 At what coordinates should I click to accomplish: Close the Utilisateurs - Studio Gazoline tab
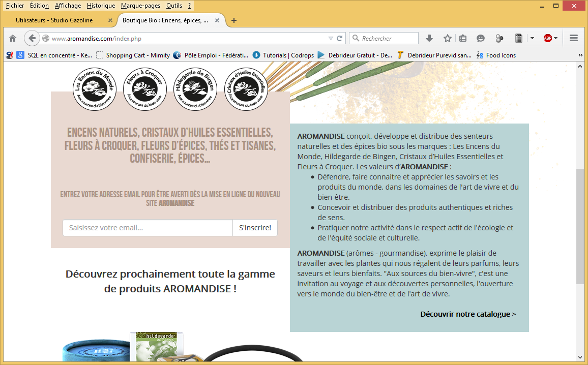[110, 20]
